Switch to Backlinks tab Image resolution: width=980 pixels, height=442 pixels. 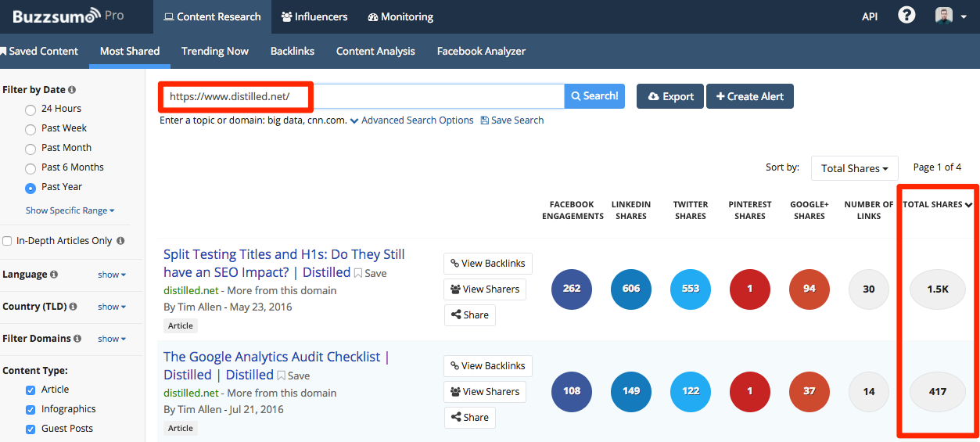tap(293, 51)
